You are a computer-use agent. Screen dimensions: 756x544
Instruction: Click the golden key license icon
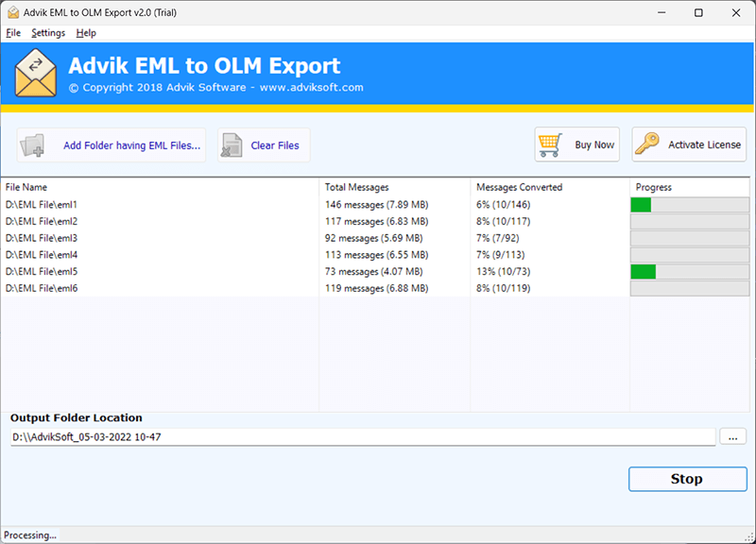click(x=647, y=144)
